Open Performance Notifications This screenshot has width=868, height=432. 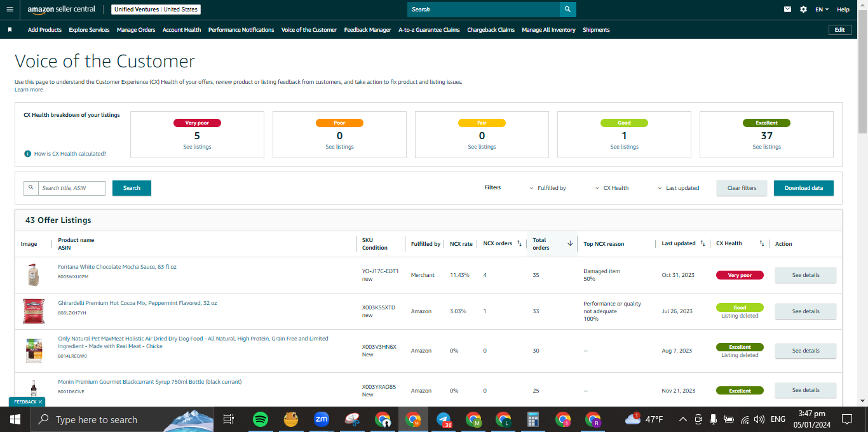click(241, 30)
